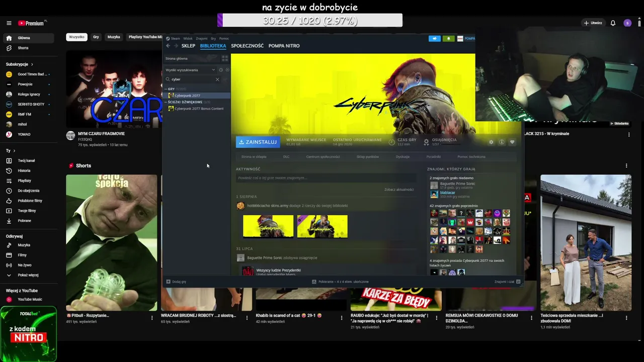644x362 pixels.
Task: Open Polubione filmy liked videos
Action: (x=28, y=201)
